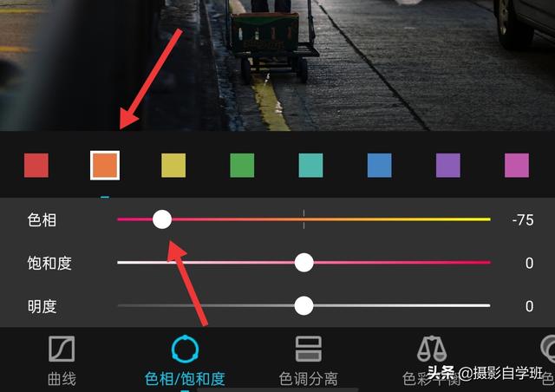Screen dimensions: 555x392
Task: Tap the 曲线 tab label text
Action: tap(62, 379)
